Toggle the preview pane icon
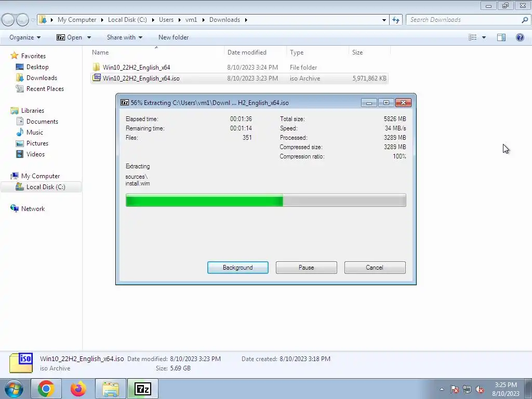Image resolution: width=532 pixels, height=399 pixels. coord(501,37)
